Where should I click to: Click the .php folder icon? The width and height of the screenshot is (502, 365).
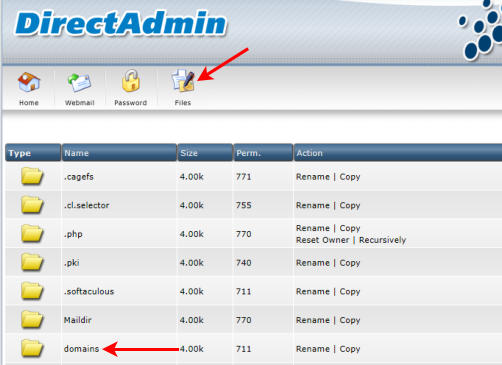(x=32, y=233)
